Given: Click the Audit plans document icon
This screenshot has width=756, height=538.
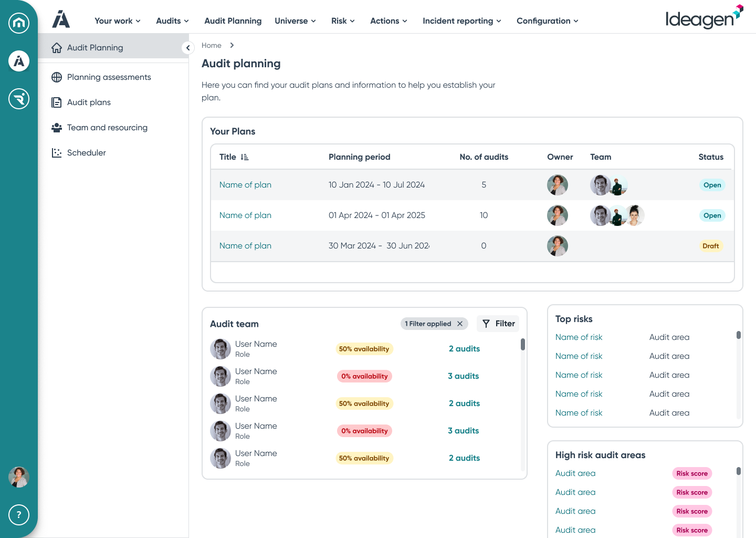Looking at the screenshot, I should (57, 102).
